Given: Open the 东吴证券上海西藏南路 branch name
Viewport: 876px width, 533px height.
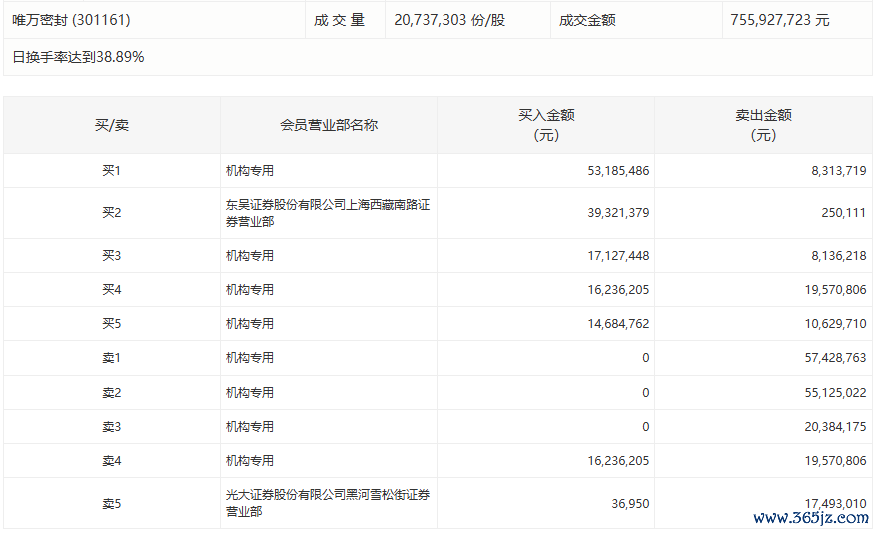Looking at the screenshot, I should [x=327, y=213].
